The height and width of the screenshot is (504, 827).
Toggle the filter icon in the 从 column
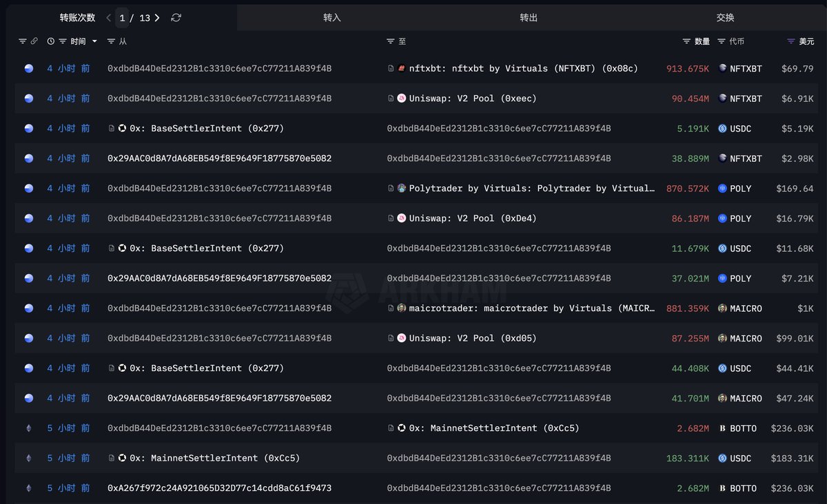(112, 41)
